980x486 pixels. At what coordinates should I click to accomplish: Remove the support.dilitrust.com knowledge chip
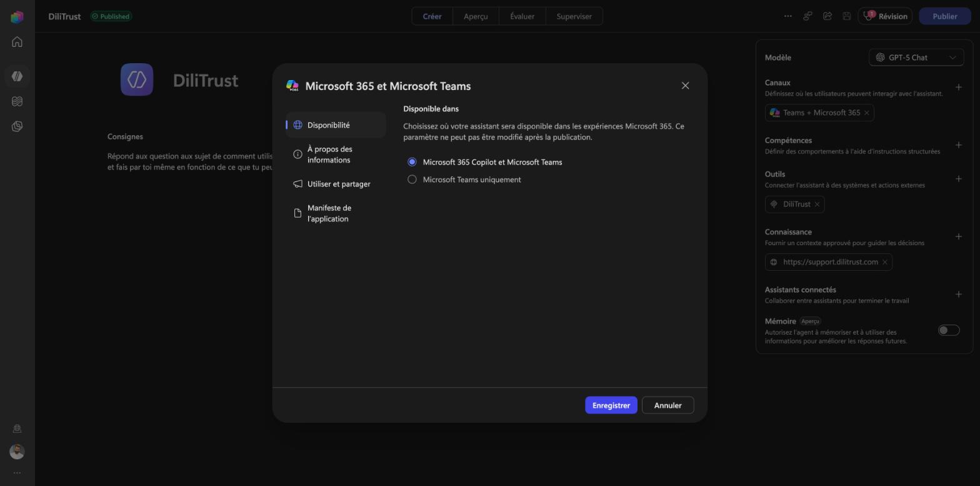[884, 262]
